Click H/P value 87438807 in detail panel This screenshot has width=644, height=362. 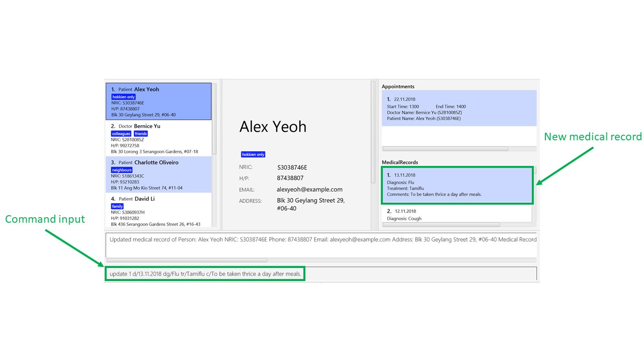(x=290, y=178)
